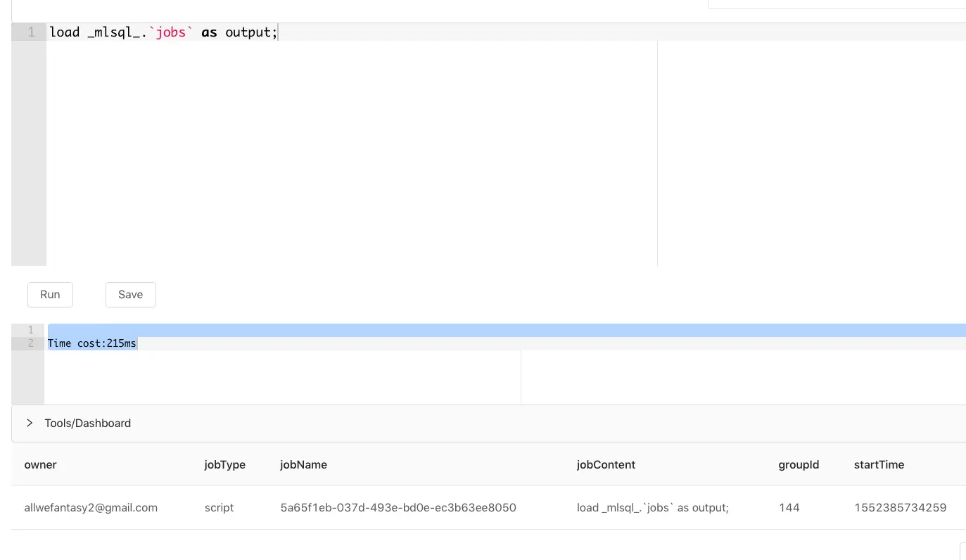Click the startTime value 1552385734259
This screenshot has width=966, height=560.
pyautogui.click(x=900, y=508)
